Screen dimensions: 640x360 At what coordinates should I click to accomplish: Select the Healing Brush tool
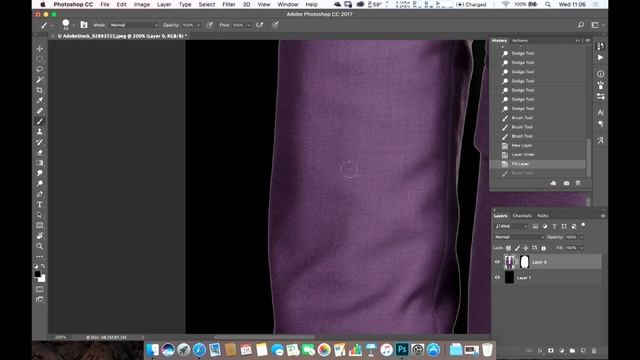point(40,111)
